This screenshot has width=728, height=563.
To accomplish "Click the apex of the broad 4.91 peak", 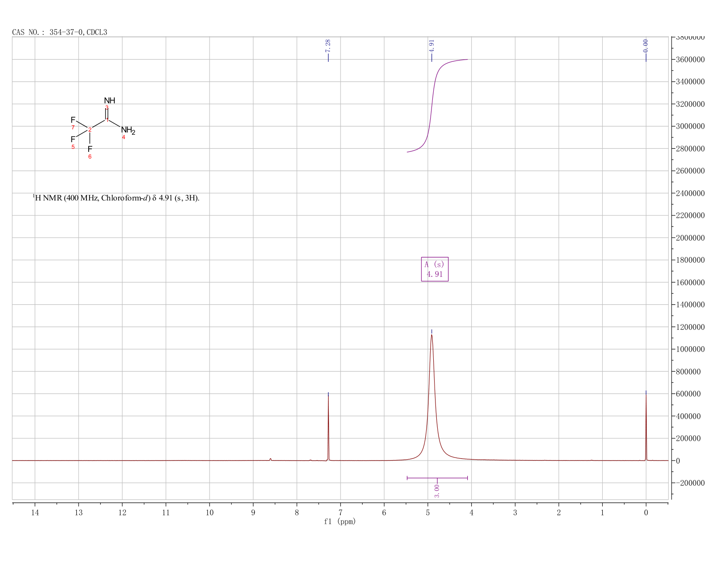I will coord(432,335).
